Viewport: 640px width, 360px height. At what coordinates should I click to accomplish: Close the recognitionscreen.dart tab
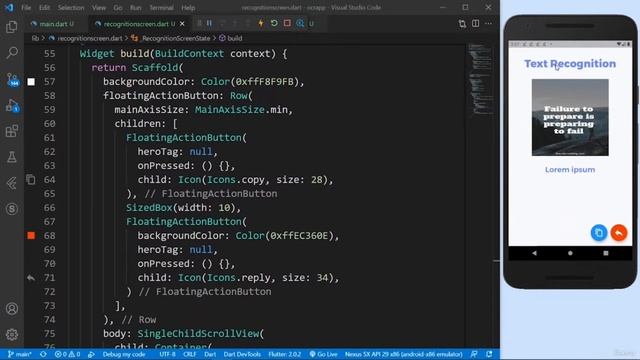(x=182, y=24)
